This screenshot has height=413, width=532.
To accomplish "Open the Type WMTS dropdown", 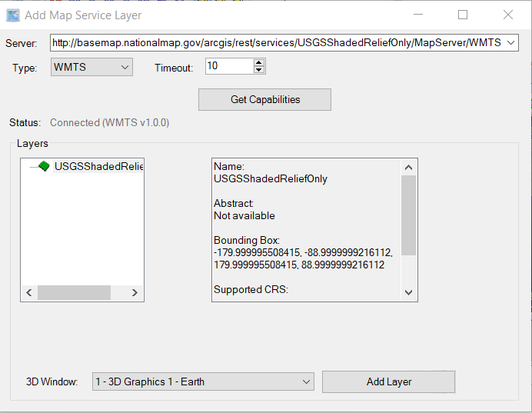I will pos(91,68).
